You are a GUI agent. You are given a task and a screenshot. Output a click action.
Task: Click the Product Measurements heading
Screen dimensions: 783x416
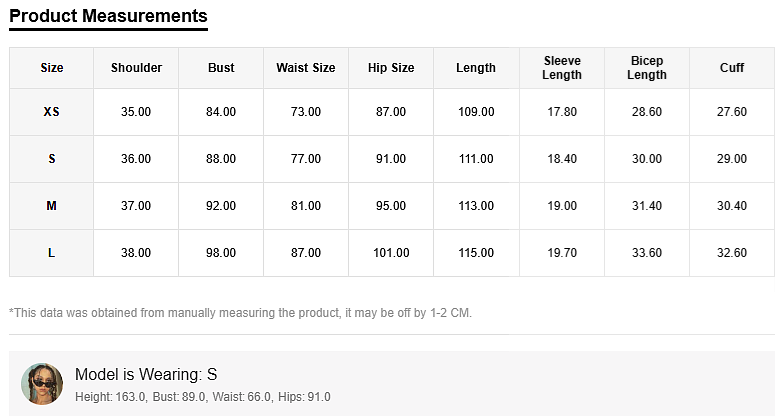tap(108, 16)
